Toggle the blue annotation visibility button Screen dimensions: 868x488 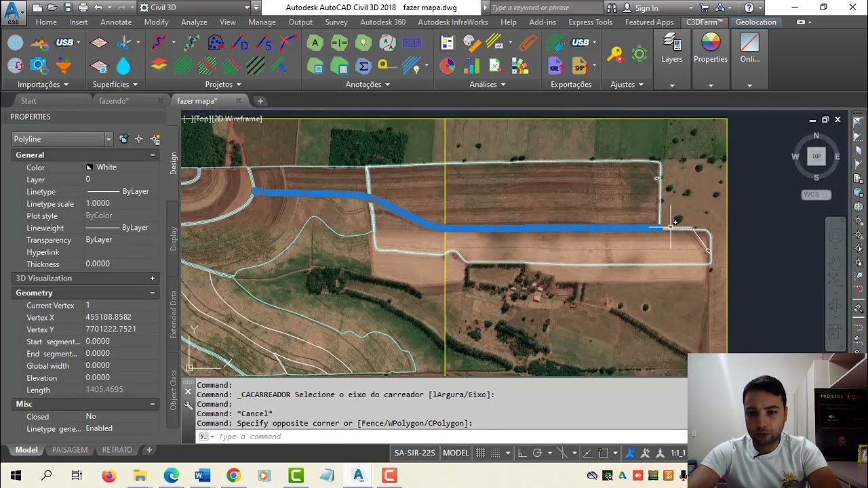pyautogui.click(x=630, y=453)
